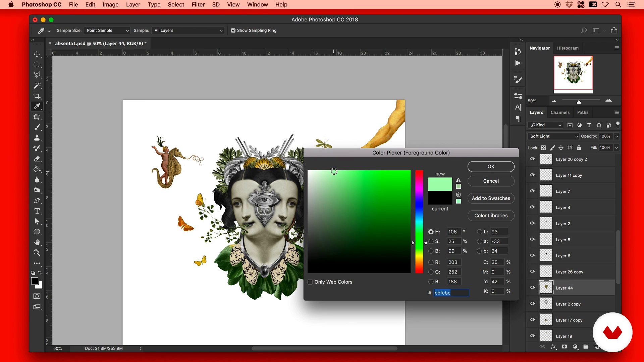The height and width of the screenshot is (362, 644).
Task: Select the Pen tool
Action: (x=37, y=200)
